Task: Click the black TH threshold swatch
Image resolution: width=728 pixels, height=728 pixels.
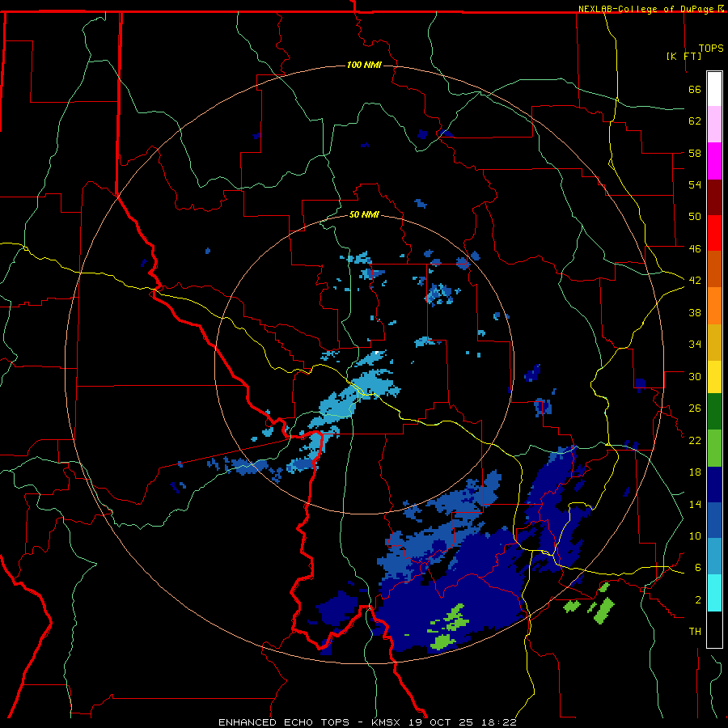Action: [714, 629]
